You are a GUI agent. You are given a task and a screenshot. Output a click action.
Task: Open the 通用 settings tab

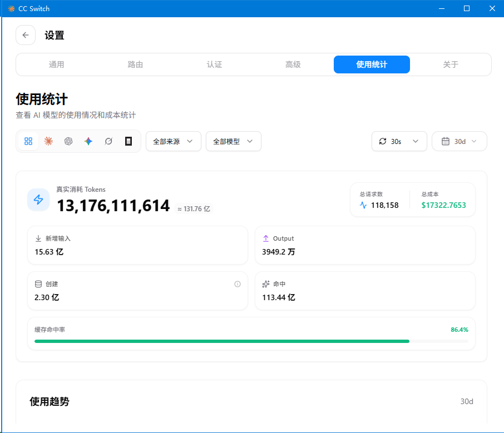click(x=56, y=64)
